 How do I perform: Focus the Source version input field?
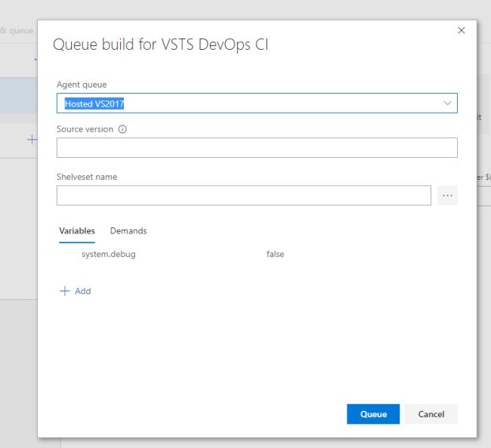point(257,147)
